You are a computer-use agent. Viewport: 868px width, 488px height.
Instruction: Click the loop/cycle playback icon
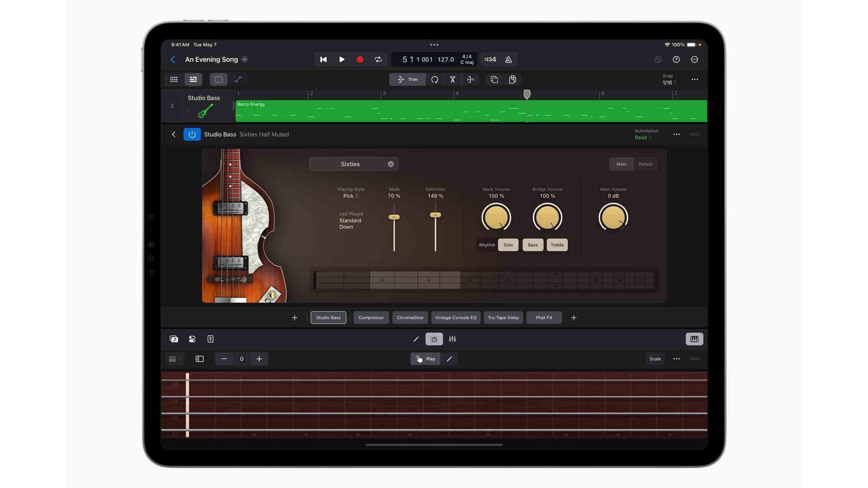[378, 59]
